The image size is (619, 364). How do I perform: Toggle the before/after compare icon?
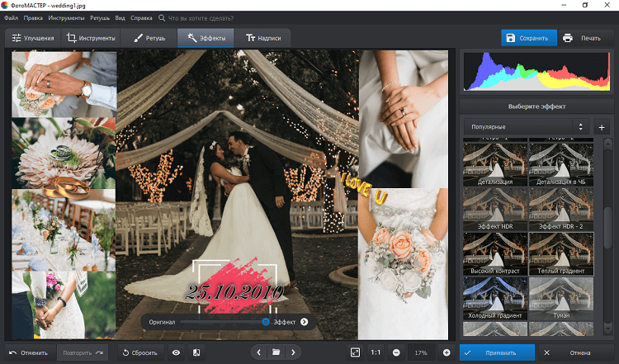(x=196, y=352)
